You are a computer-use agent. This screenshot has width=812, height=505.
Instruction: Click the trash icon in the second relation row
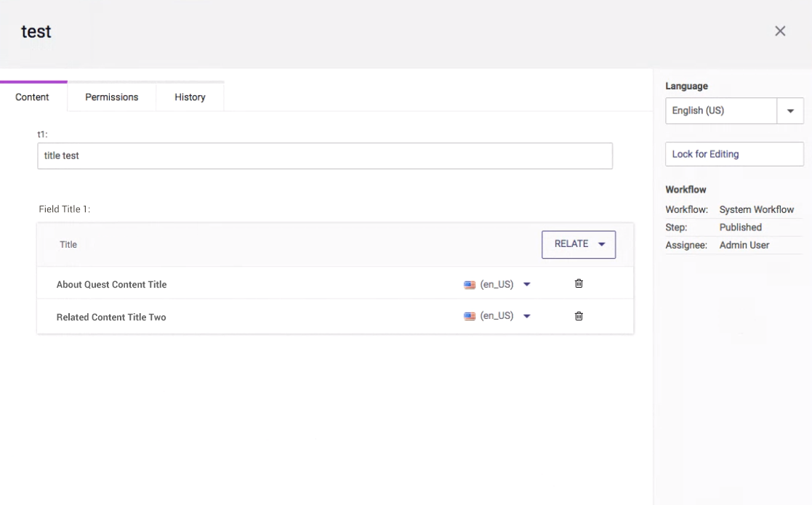(578, 315)
